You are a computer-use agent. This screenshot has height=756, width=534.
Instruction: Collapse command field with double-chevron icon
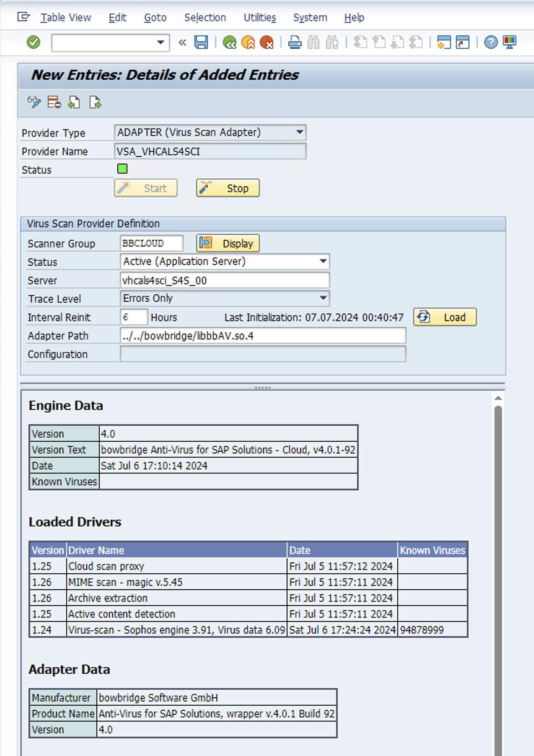[182, 42]
